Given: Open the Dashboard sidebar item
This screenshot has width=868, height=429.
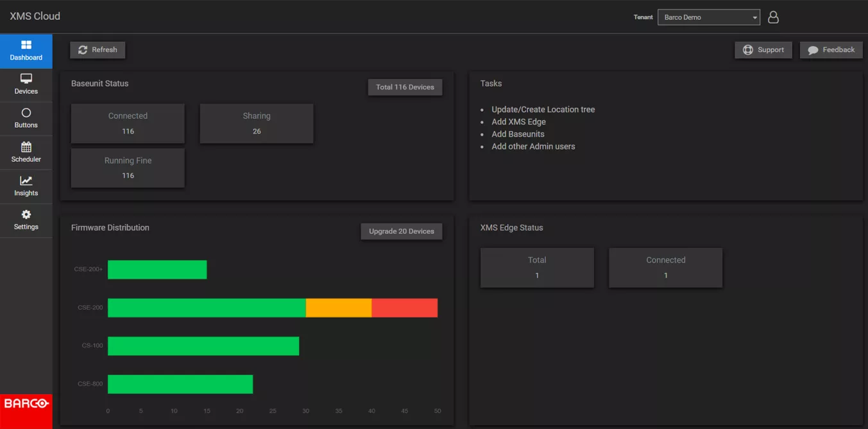Looking at the screenshot, I should (26, 51).
